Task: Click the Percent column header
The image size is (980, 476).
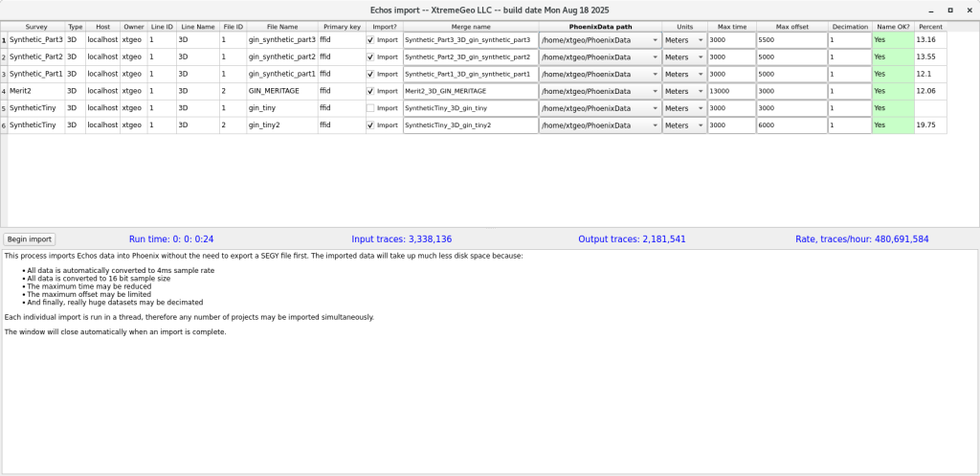Action: (930, 27)
